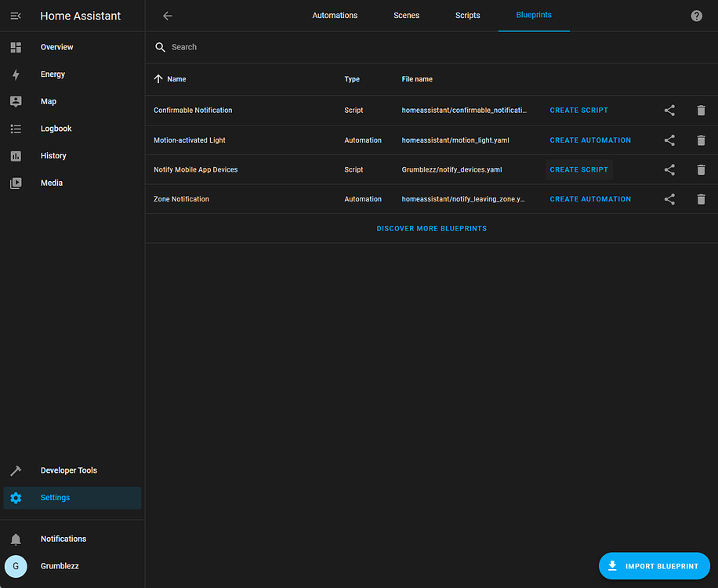718x588 pixels.
Task: Toggle Name column sort order
Action: (170, 79)
